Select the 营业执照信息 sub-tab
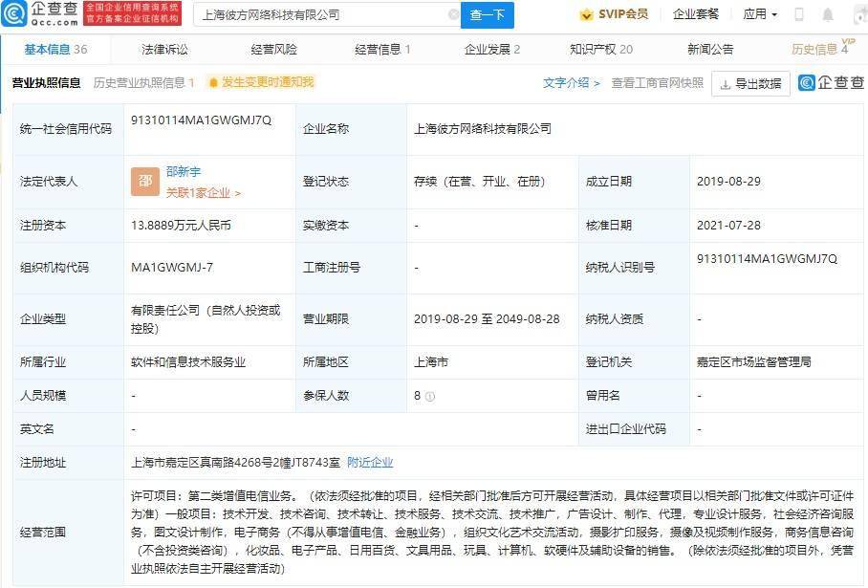 coord(47,83)
